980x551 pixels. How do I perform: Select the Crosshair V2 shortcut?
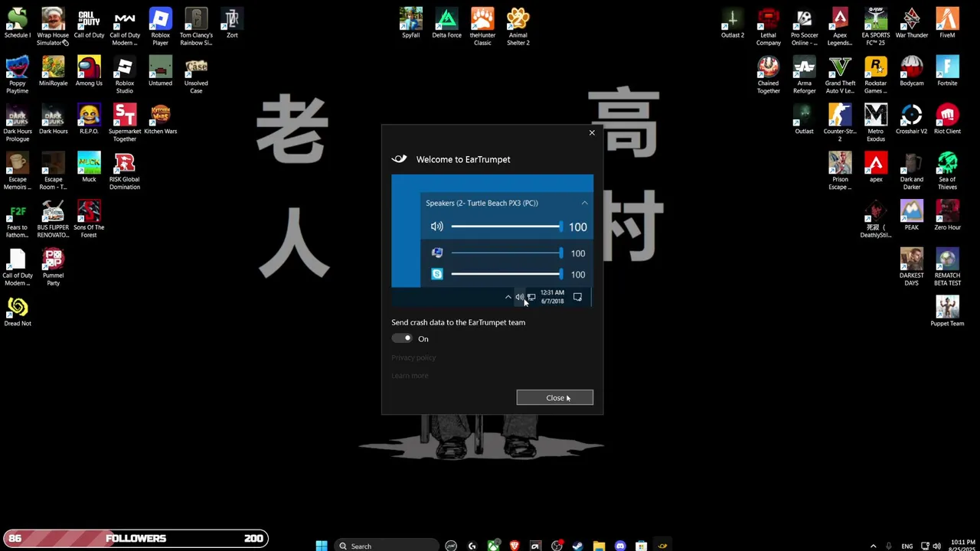click(911, 119)
